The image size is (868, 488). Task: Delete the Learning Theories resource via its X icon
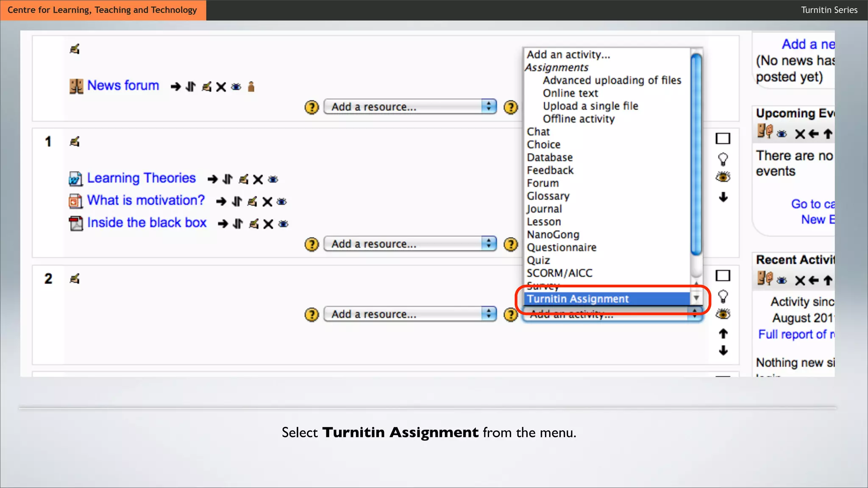coord(258,180)
